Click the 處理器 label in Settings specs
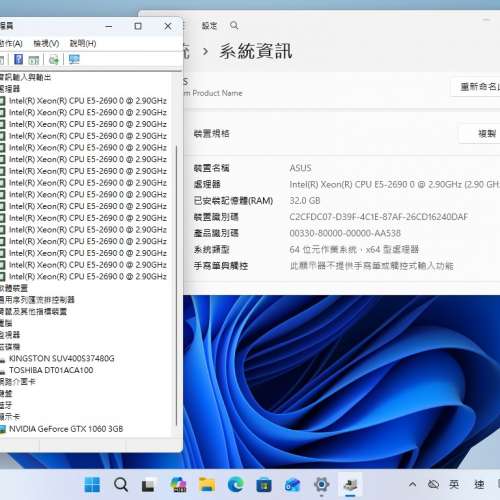Screen dimensions: 500x500 click(207, 184)
